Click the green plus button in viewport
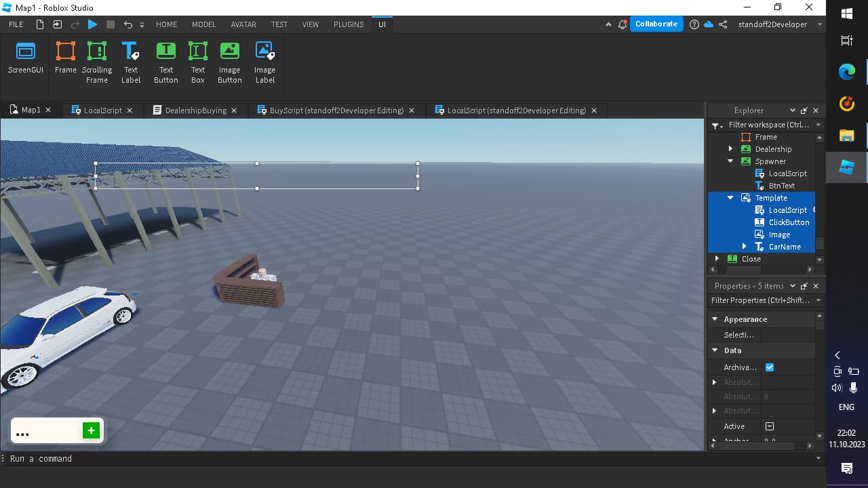The width and height of the screenshot is (868, 488). 91,430
